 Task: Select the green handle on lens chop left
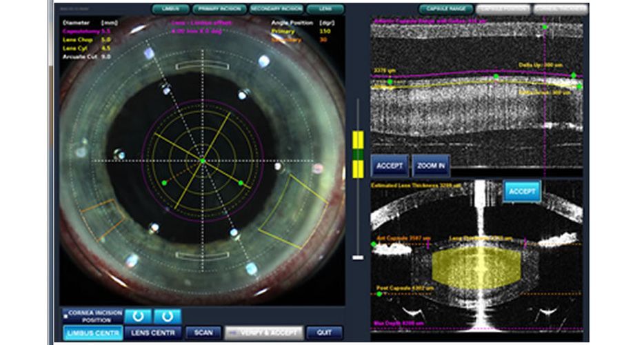164,182
